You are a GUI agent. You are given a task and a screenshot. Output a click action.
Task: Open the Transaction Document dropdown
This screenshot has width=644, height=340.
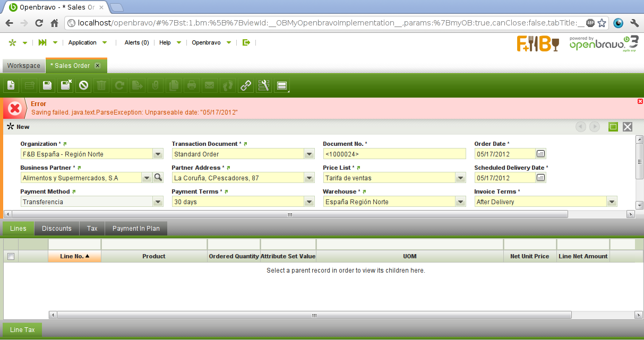coord(309,154)
